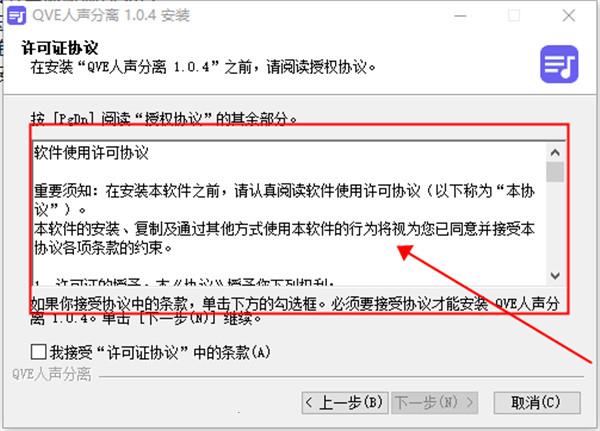Click the license scrollbar up arrow

pyautogui.click(x=555, y=153)
